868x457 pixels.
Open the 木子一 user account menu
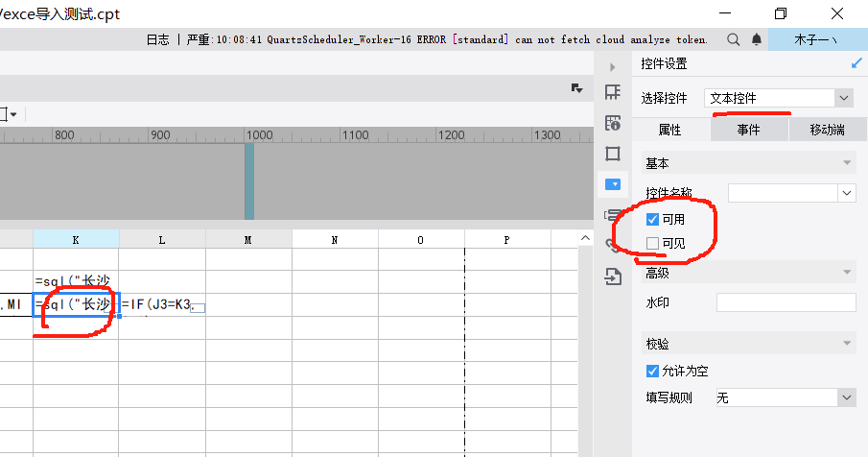pyautogui.click(x=817, y=39)
